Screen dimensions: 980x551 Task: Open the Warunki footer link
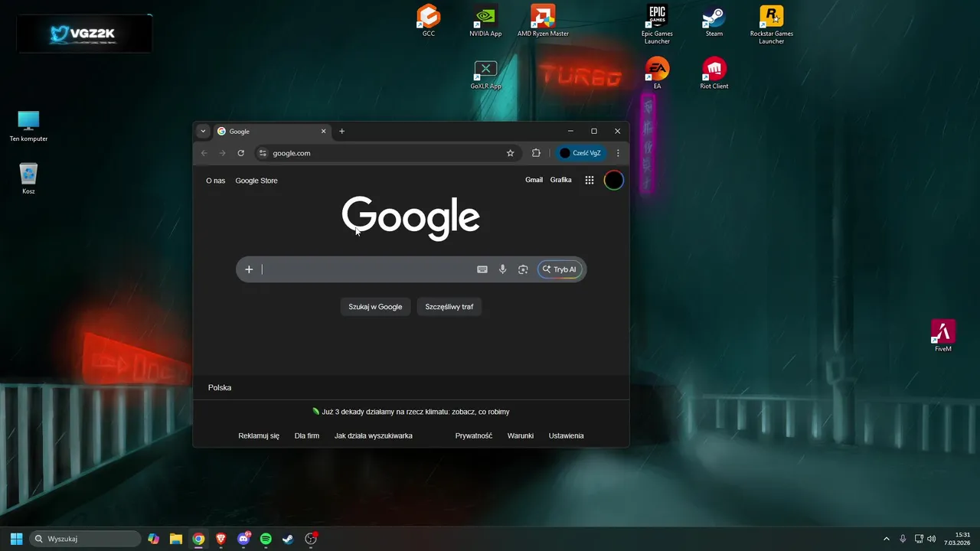521,435
